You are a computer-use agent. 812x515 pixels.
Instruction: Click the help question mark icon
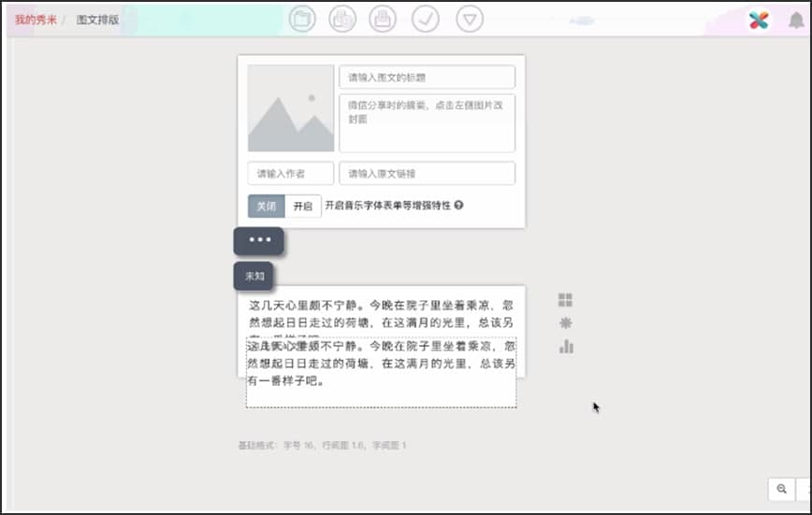[x=458, y=205]
